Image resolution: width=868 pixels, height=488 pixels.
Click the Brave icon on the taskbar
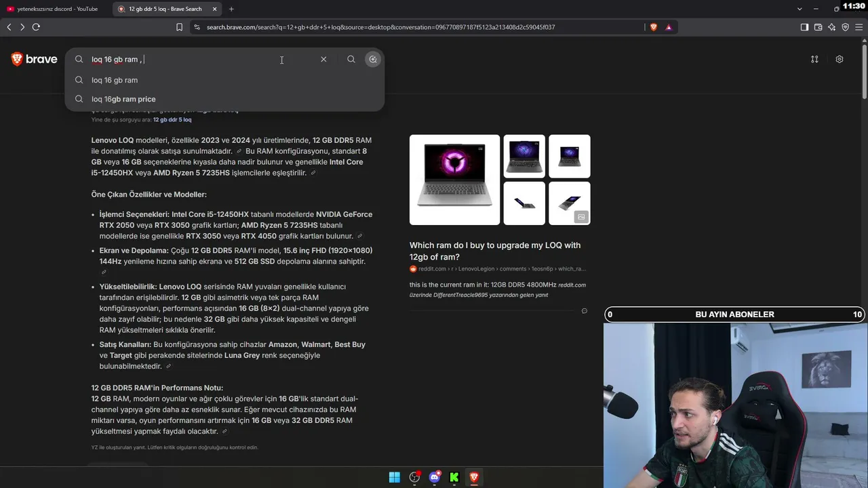(474, 477)
